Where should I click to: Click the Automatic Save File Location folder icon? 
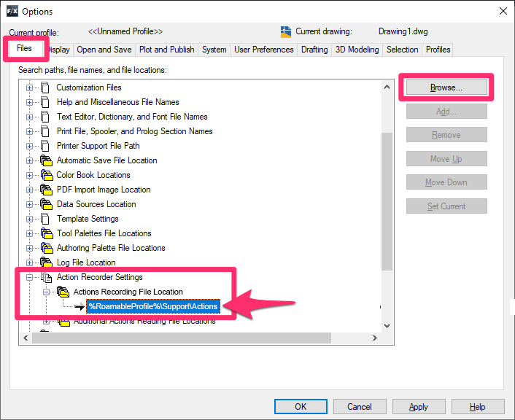46,160
